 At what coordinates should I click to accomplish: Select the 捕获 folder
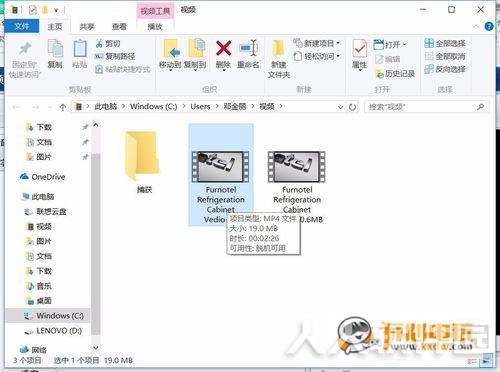[142, 162]
